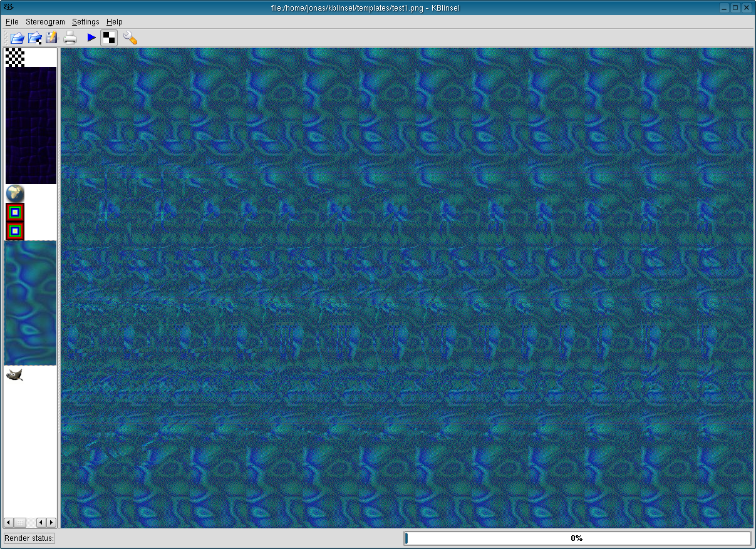Click the eye window menu icon in titlebar
Screen dimensions: 756x549
[x=8, y=8]
